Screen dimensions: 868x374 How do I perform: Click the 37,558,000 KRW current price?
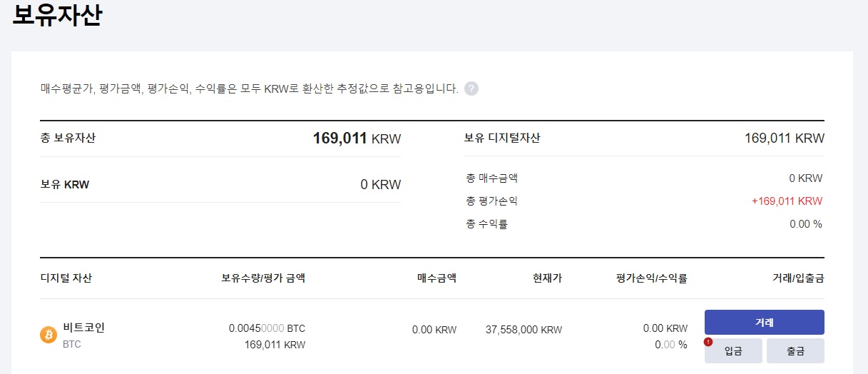524,330
